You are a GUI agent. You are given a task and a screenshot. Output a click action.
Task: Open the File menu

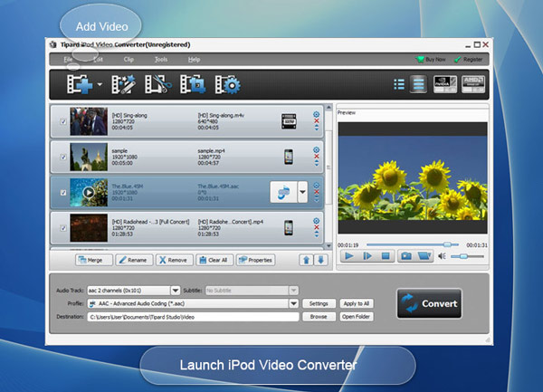[x=68, y=59]
